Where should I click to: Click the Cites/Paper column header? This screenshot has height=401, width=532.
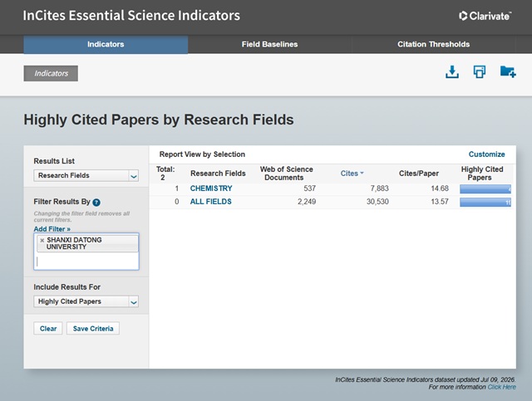click(x=419, y=174)
